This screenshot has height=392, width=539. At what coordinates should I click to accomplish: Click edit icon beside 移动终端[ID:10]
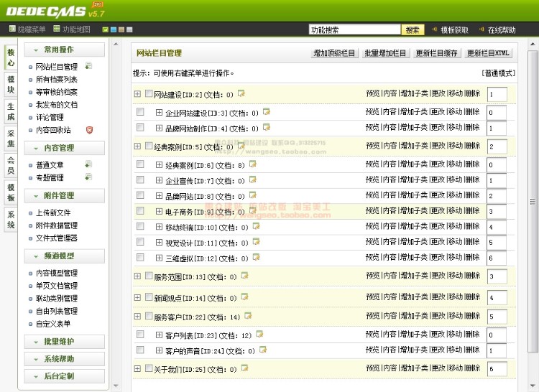256,226
